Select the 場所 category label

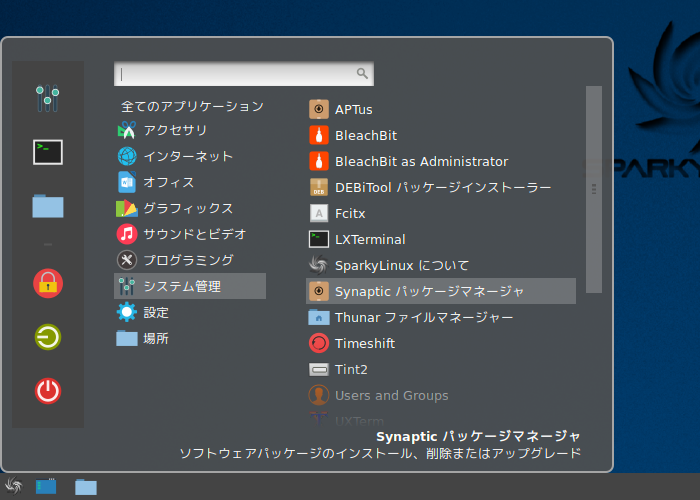[x=156, y=338]
